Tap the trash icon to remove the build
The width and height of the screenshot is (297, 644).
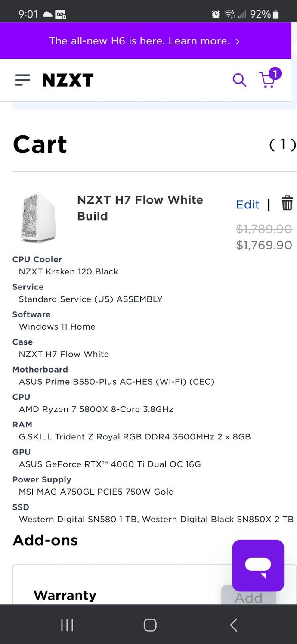[x=287, y=204]
